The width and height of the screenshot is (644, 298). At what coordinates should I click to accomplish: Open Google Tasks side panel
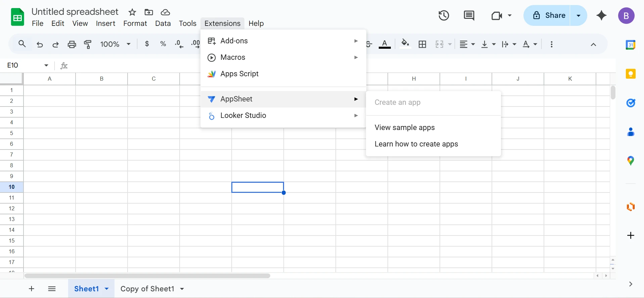tap(631, 103)
